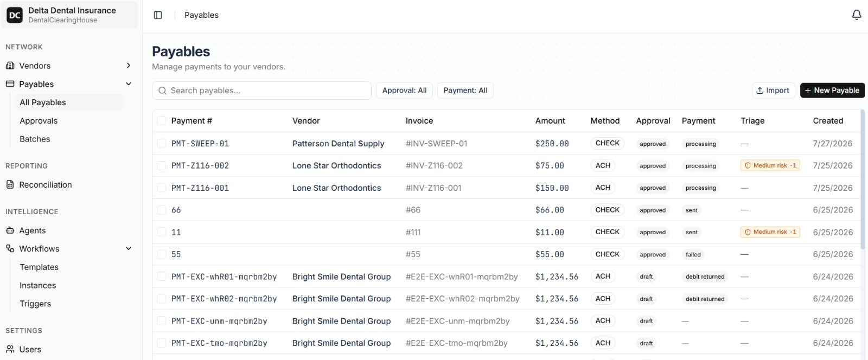This screenshot has height=360, width=868.
Task: Collapse the Payables section chevron
Action: (x=129, y=84)
